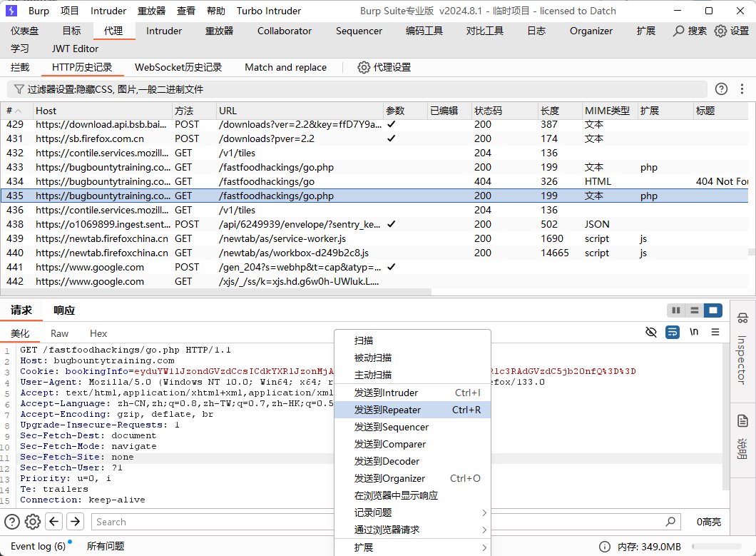Click the memory usage progress bar
Image resolution: width=756 pixels, height=556 pixels.
pyautogui.click(x=717, y=546)
